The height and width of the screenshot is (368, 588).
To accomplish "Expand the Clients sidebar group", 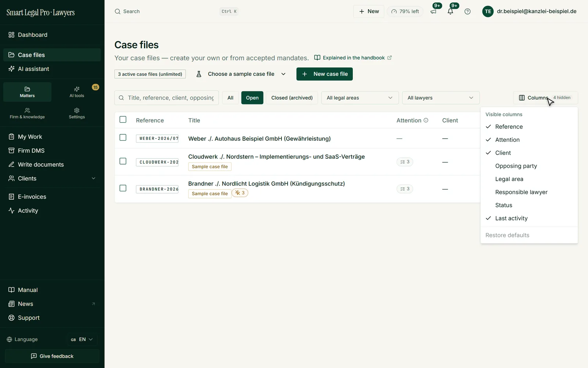I will (x=52, y=178).
